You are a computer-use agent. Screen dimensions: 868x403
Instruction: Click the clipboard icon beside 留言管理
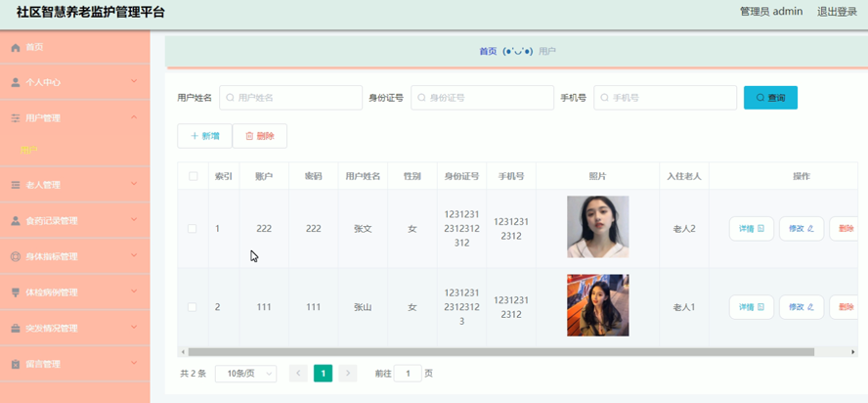[16, 364]
